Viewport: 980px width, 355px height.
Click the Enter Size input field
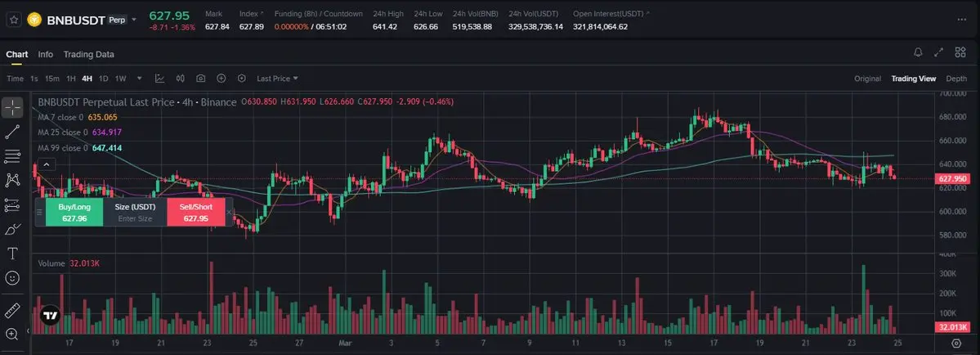(x=135, y=218)
